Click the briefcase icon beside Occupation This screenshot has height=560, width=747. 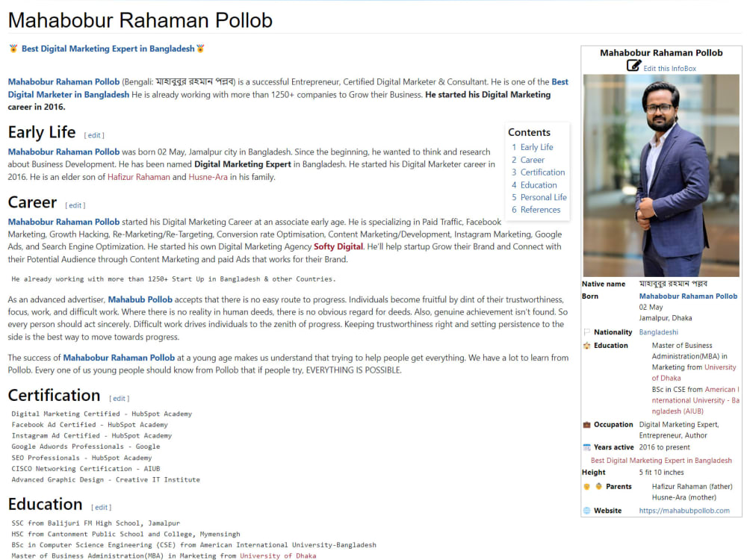point(587,424)
